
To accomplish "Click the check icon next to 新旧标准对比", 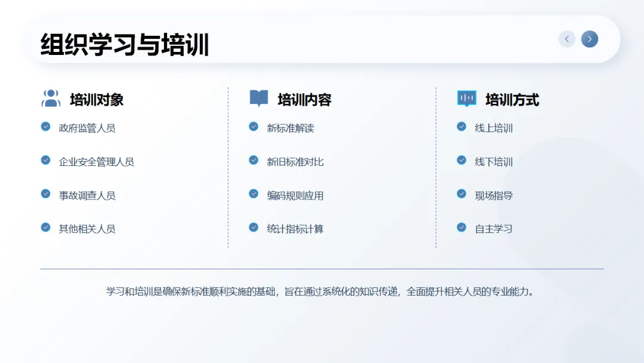I will (x=253, y=161).
